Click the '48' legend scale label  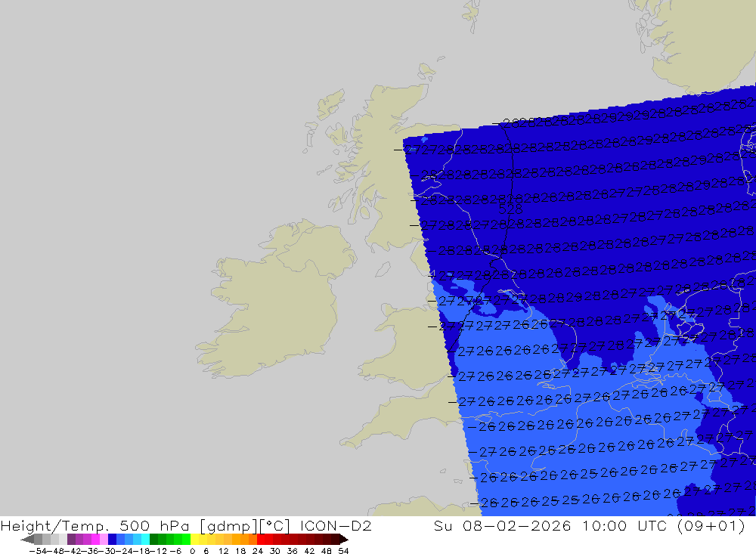click(x=327, y=551)
